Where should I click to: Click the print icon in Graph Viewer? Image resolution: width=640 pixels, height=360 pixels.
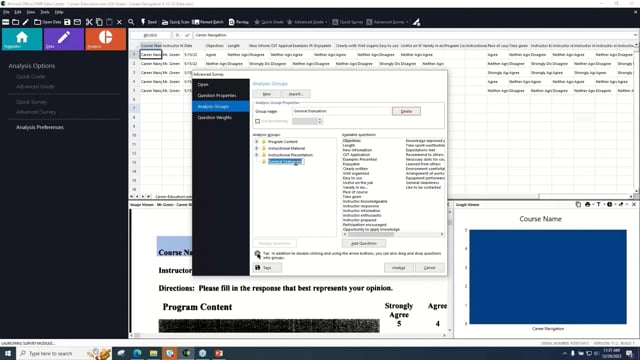tap(587, 204)
